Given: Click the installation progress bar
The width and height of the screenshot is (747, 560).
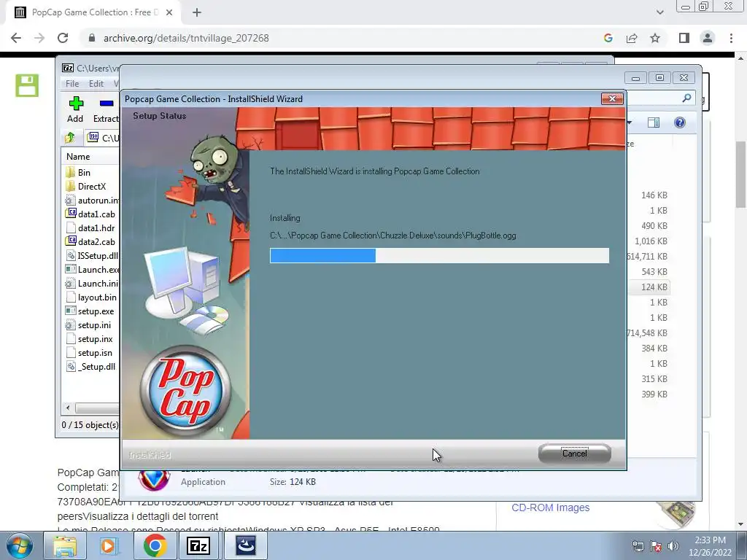Looking at the screenshot, I should point(439,255).
